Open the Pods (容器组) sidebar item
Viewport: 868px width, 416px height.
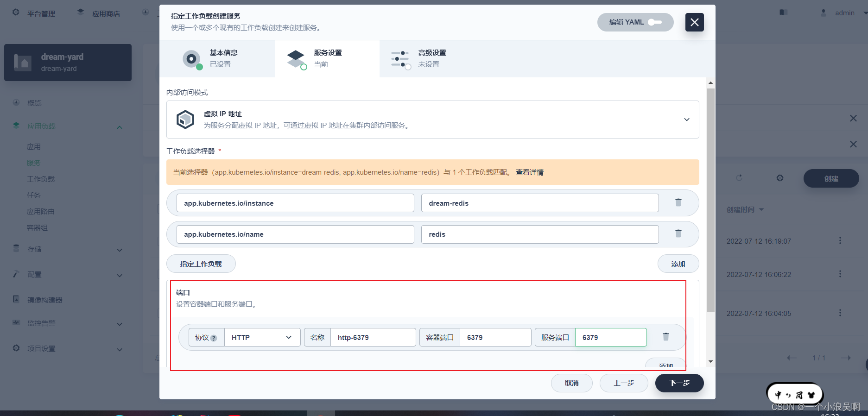point(38,227)
